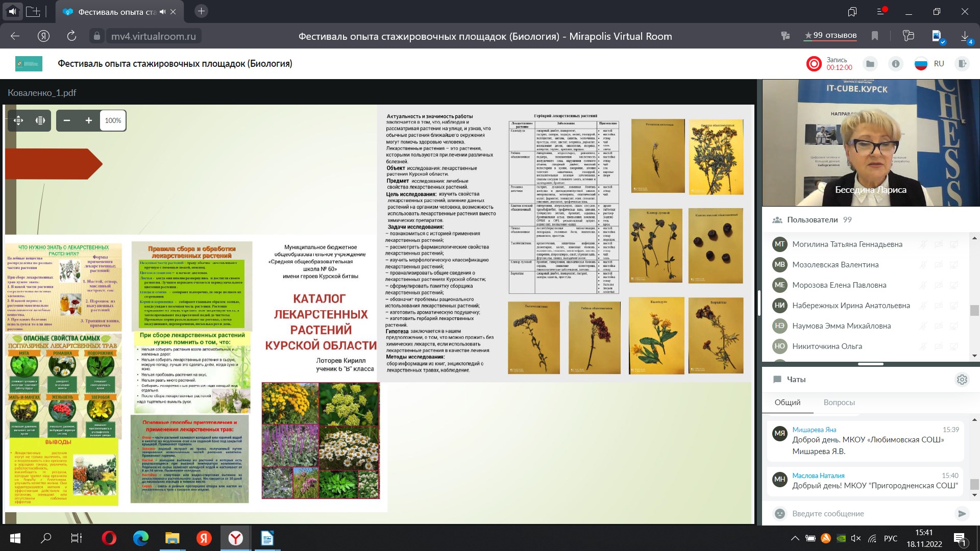Click the sound indicator button in tab strip
This screenshot has height=551, width=980.
12,11
